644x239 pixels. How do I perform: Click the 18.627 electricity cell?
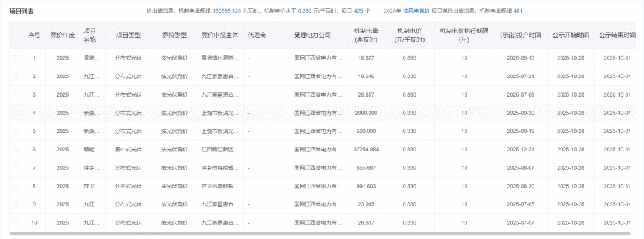pyautogui.click(x=366, y=58)
